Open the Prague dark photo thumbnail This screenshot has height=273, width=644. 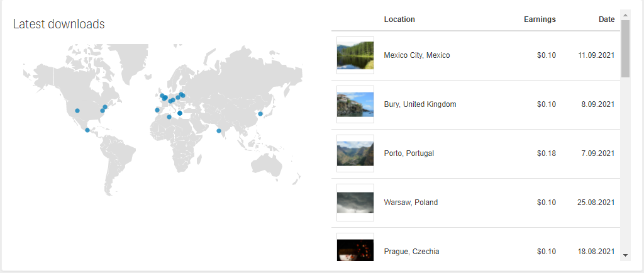(x=355, y=247)
